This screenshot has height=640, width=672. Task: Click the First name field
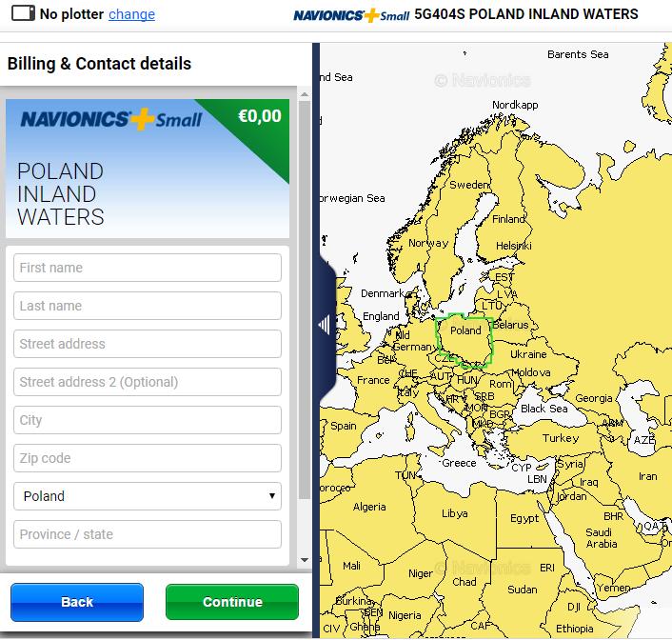pyautogui.click(x=148, y=268)
